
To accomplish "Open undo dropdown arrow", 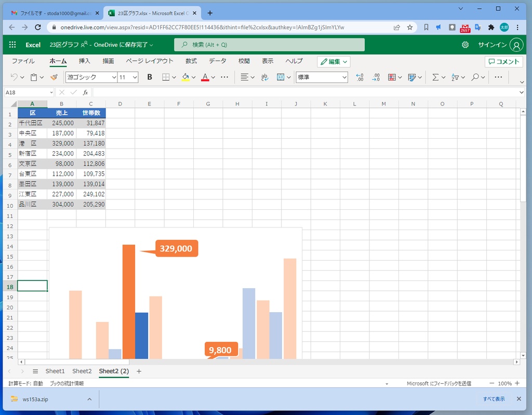I will [x=22, y=77].
